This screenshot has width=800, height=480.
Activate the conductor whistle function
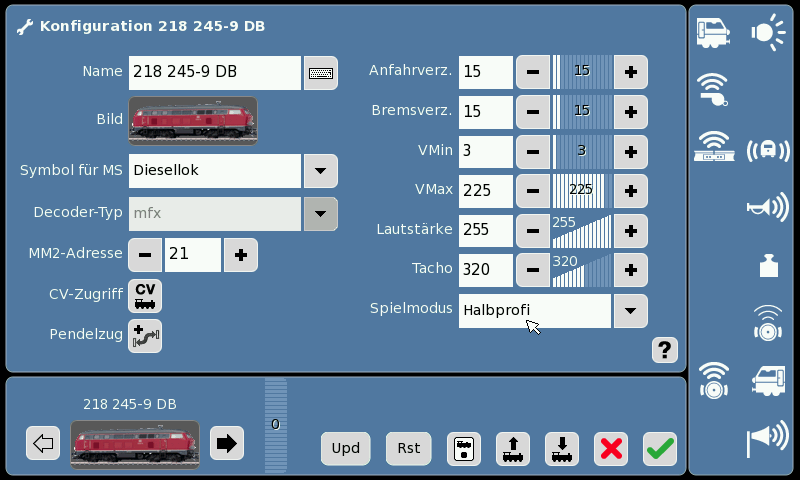click(x=713, y=89)
